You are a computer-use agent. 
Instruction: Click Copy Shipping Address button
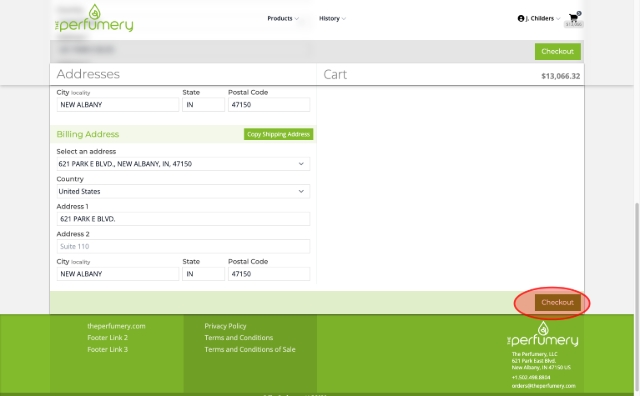click(278, 134)
